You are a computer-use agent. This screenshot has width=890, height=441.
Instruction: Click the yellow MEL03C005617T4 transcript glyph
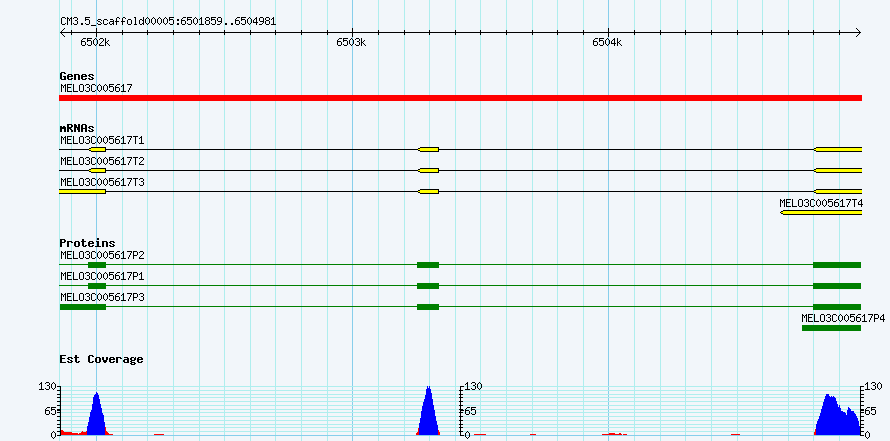[821, 212]
